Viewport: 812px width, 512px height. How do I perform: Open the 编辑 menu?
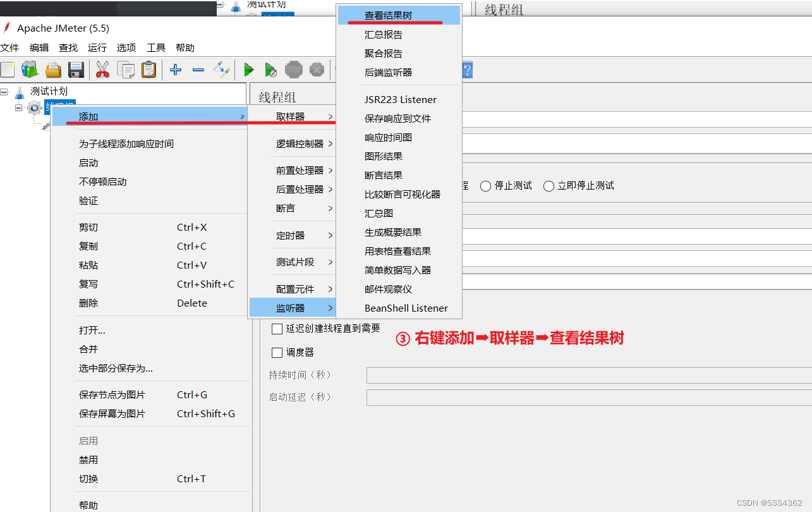(39, 48)
